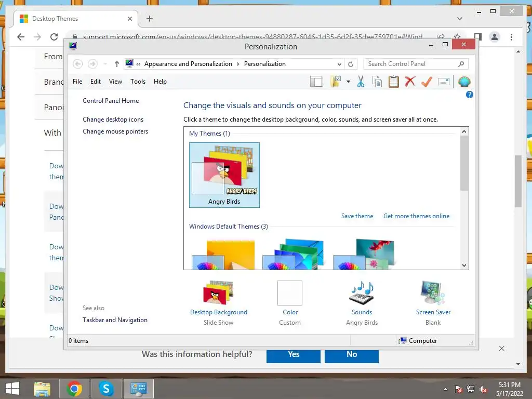The width and height of the screenshot is (532, 399).
Task: Click Change desktop icons link
Action: pos(113,119)
